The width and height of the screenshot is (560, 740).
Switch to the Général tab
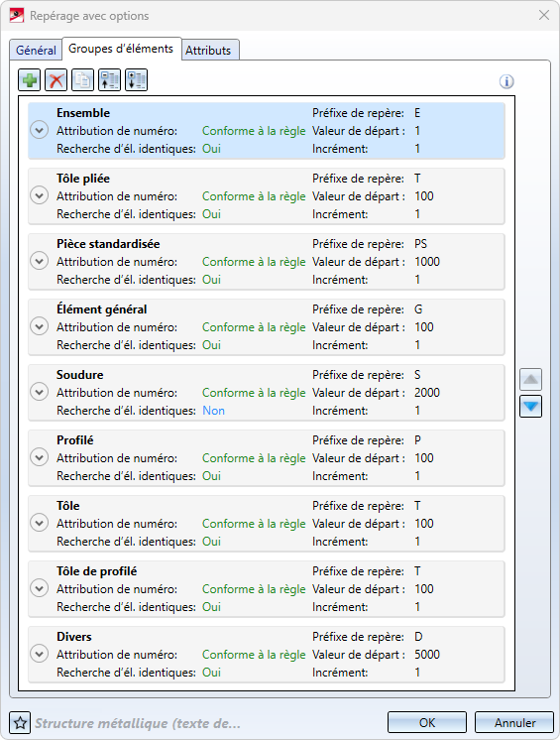[36, 50]
